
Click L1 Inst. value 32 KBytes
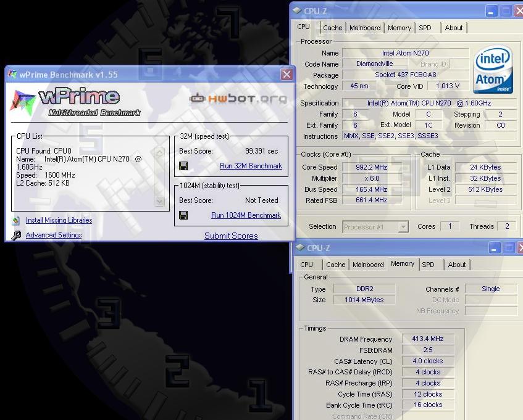pyautogui.click(x=485, y=178)
